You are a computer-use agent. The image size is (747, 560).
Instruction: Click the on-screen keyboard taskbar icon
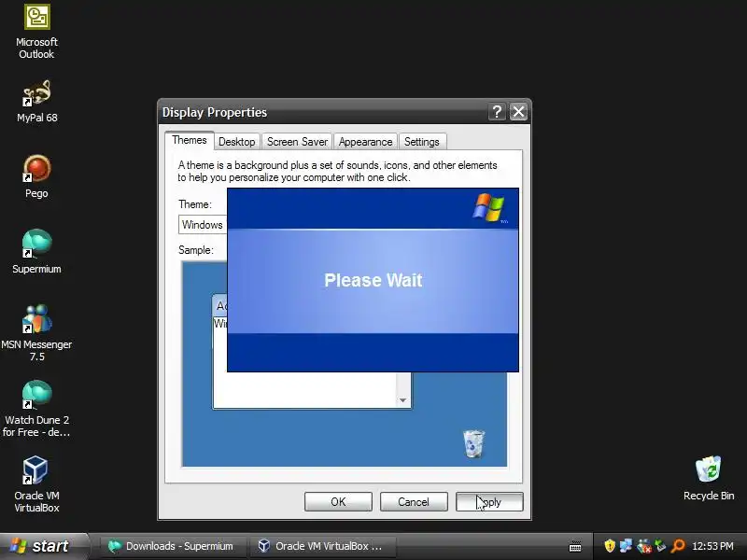tap(575, 547)
